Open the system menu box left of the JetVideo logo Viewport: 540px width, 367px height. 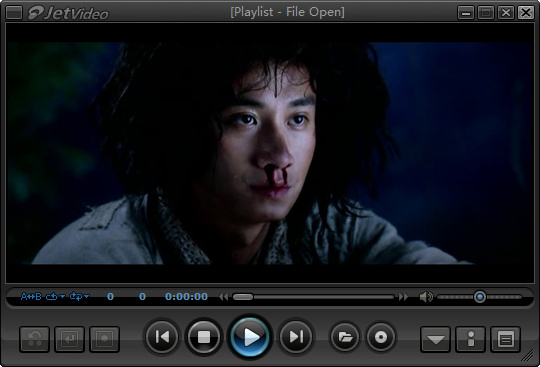click(x=14, y=13)
